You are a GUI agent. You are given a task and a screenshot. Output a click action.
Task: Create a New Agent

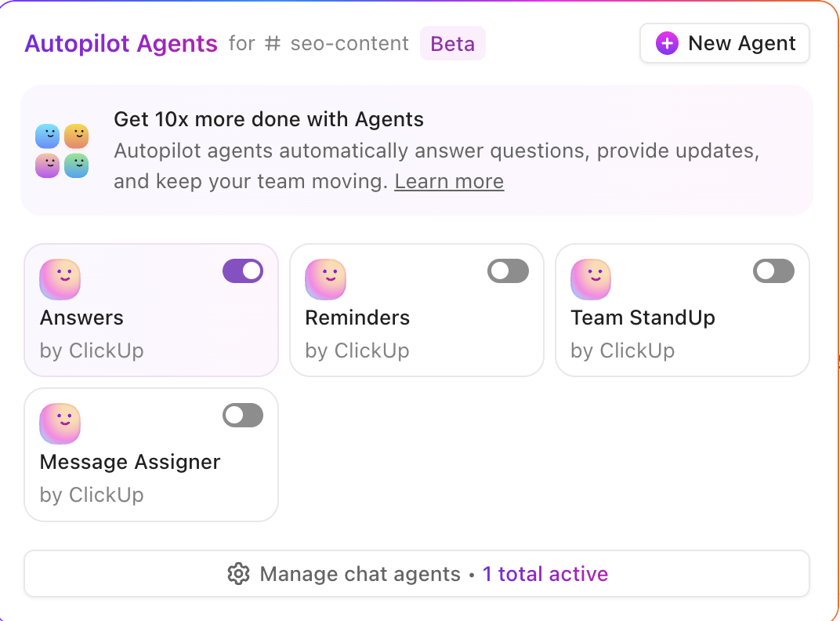724,43
